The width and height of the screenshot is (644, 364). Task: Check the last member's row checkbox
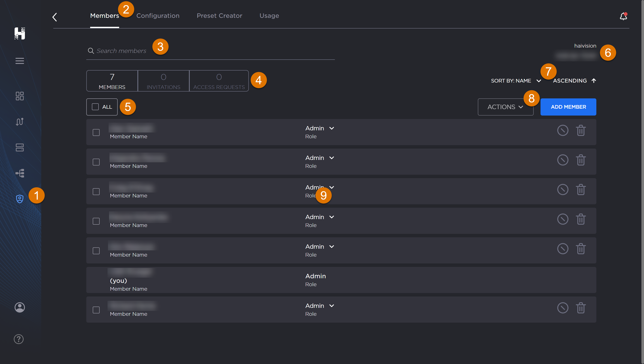(x=96, y=310)
